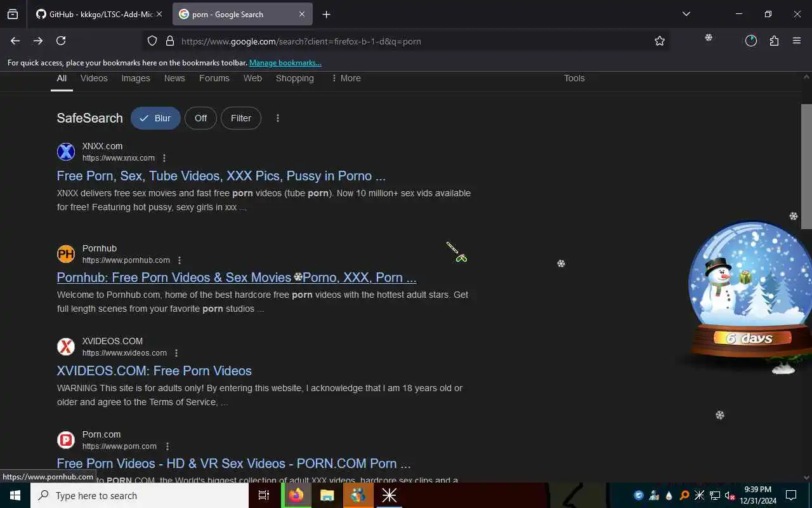Set SafeSearch to Off

pos(200,118)
